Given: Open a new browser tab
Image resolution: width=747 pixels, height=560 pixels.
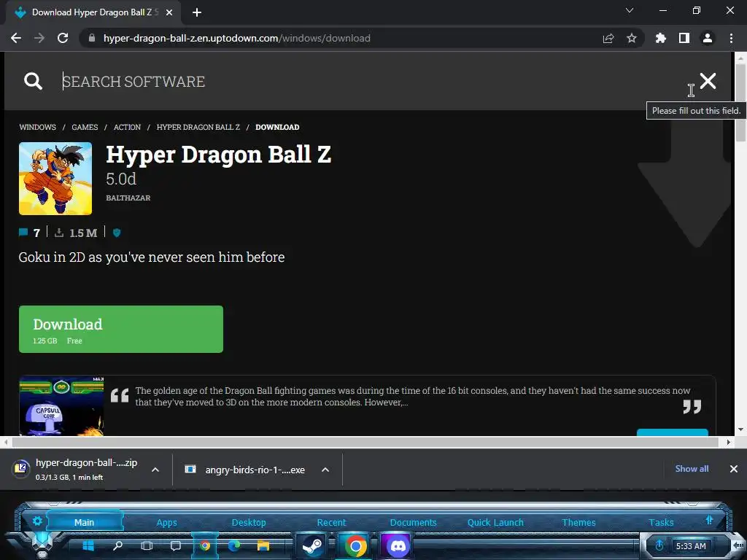Looking at the screenshot, I should (x=197, y=12).
